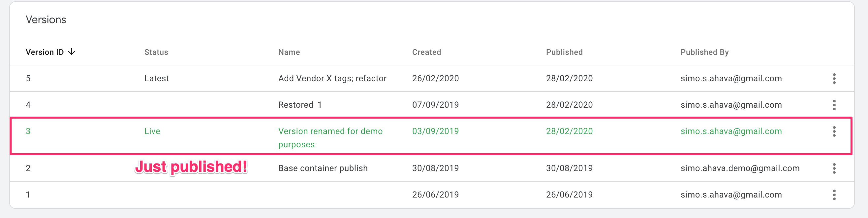The image size is (868, 218).
Task: Click the Version ID sort arrow
Action: tap(72, 52)
